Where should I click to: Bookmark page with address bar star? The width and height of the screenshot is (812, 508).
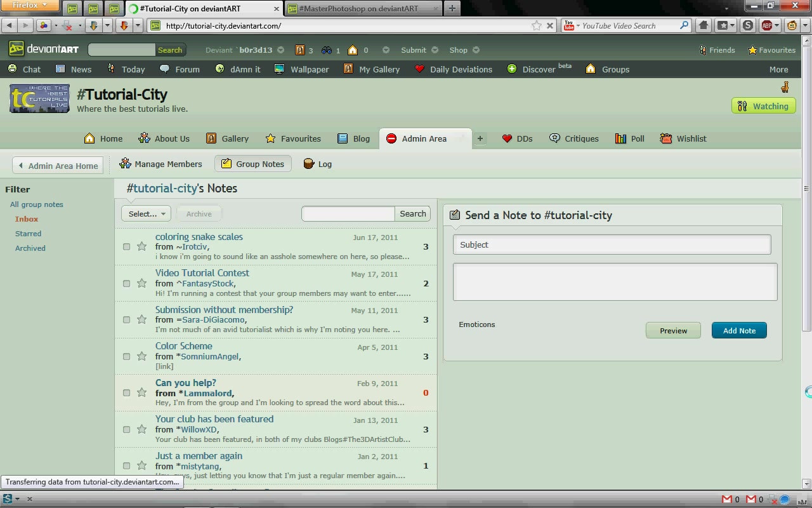point(537,25)
